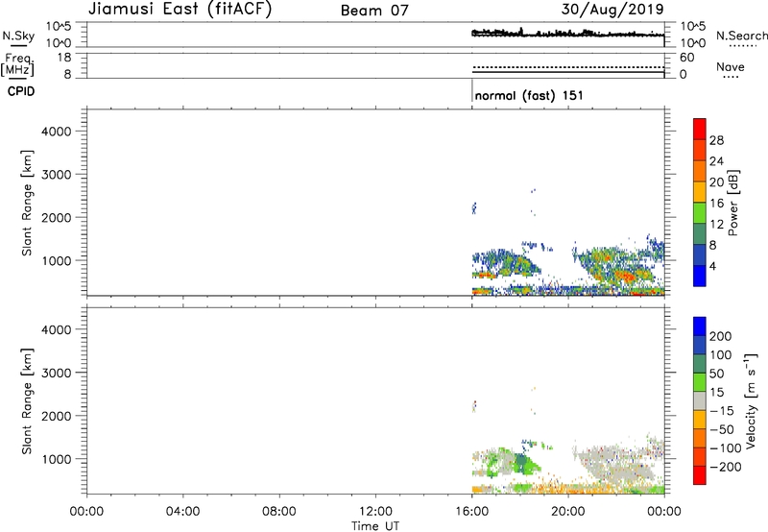Click the '20:00' time axis tick label
Screen dimensions: 768x532
(568, 512)
